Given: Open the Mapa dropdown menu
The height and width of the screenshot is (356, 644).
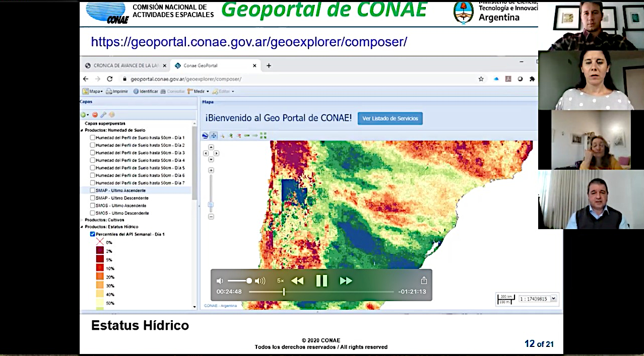Looking at the screenshot, I should pyautogui.click(x=93, y=92).
